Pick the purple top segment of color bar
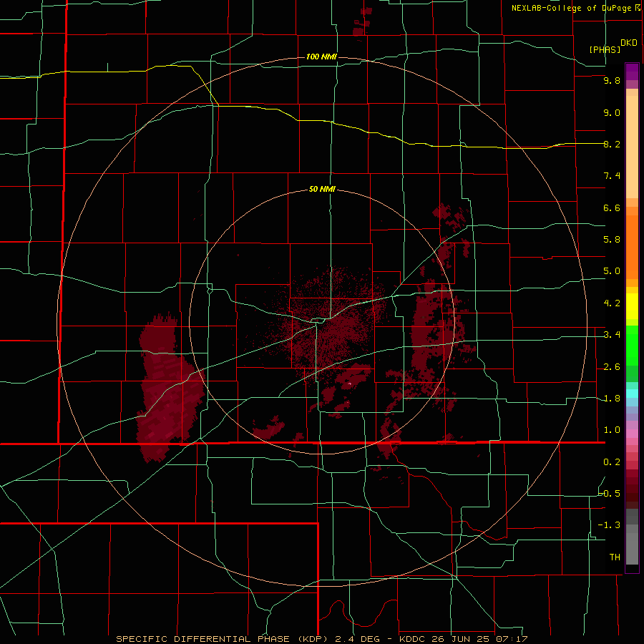 632,72
